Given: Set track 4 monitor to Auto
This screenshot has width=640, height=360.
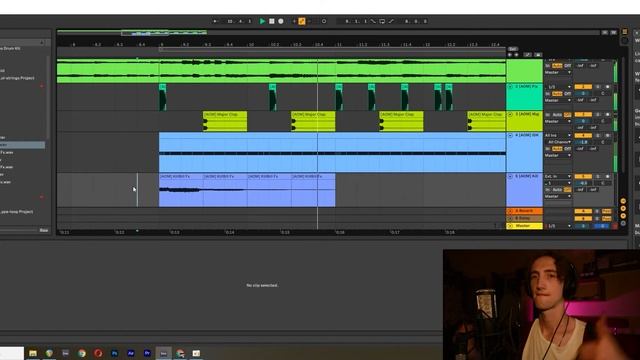Looking at the screenshot, I should pyautogui.click(x=557, y=149).
